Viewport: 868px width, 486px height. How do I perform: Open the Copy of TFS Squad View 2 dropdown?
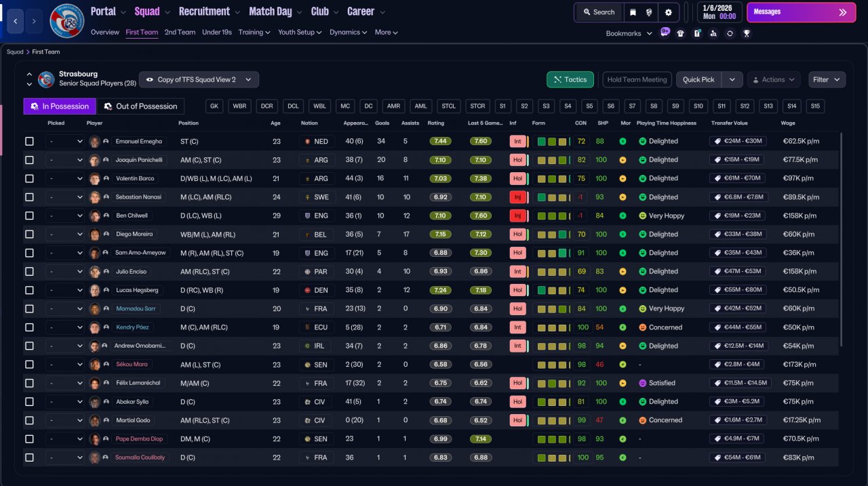click(199, 79)
